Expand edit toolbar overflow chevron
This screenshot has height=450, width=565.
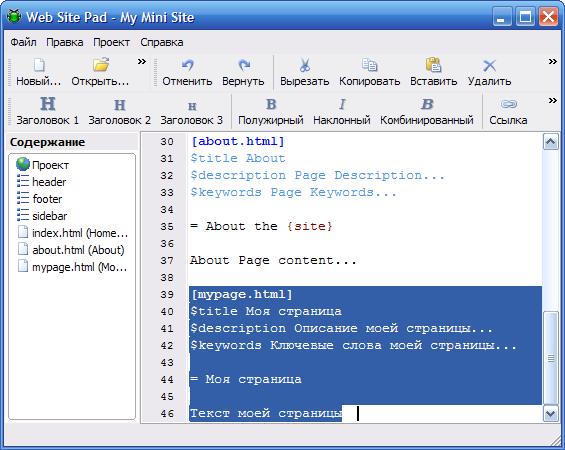point(552,62)
